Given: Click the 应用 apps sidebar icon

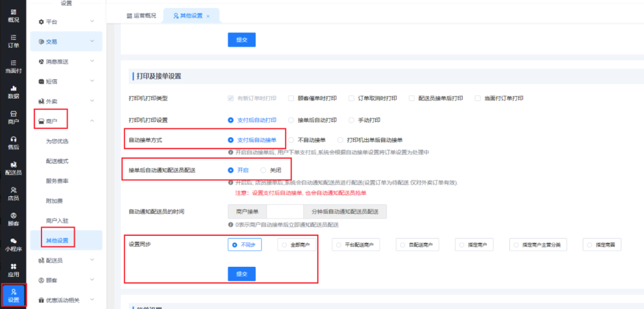Looking at the screenshot, I should tap(13, 270).
